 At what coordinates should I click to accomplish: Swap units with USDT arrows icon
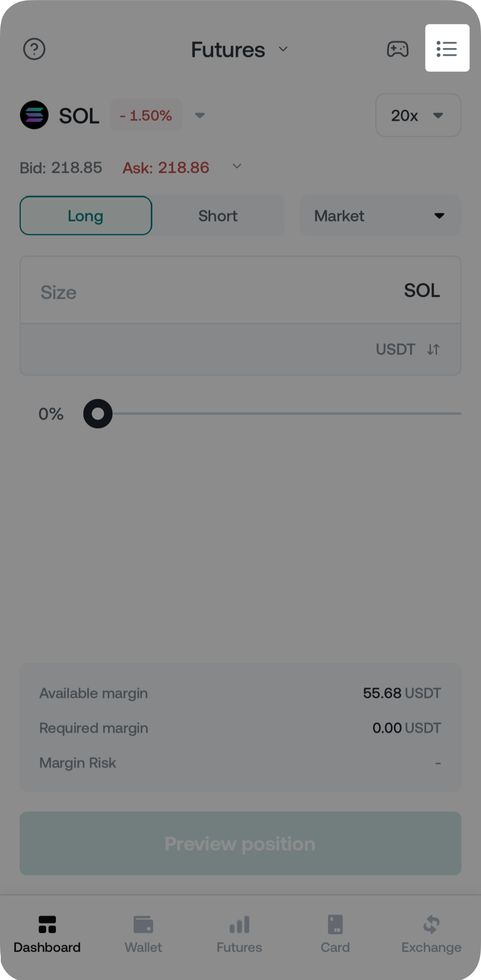pyautogui.click(x=433, y=350)
